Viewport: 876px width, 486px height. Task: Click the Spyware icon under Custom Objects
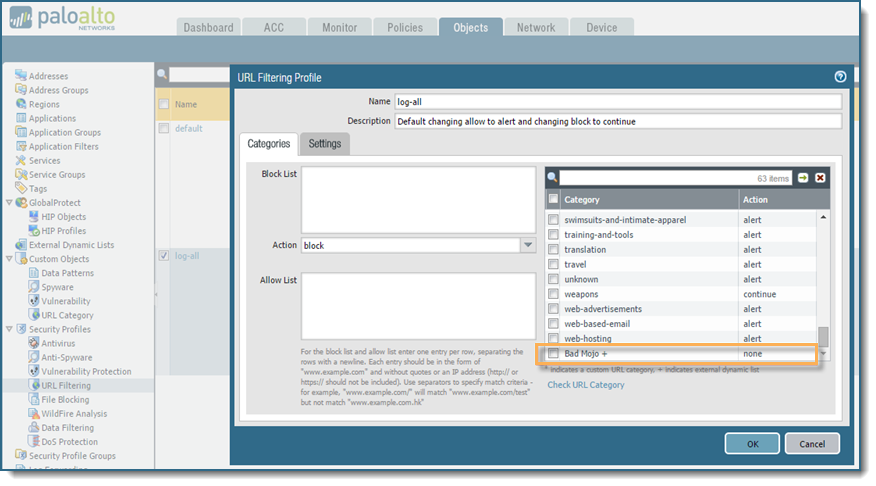34,287
